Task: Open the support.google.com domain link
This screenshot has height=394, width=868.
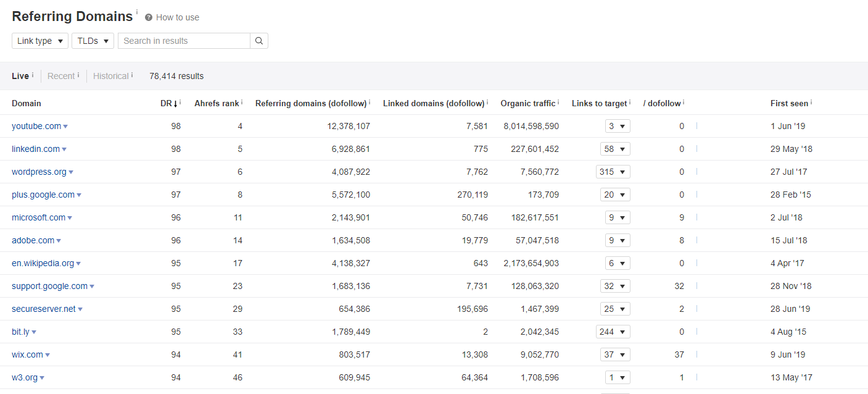Action: pyautogui.click(x=49, y=286)
